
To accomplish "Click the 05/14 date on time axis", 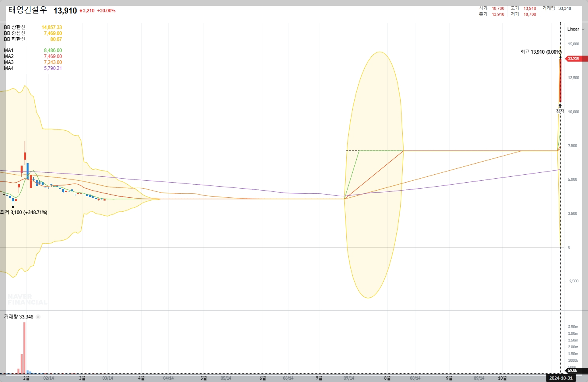I will [226, 378].
